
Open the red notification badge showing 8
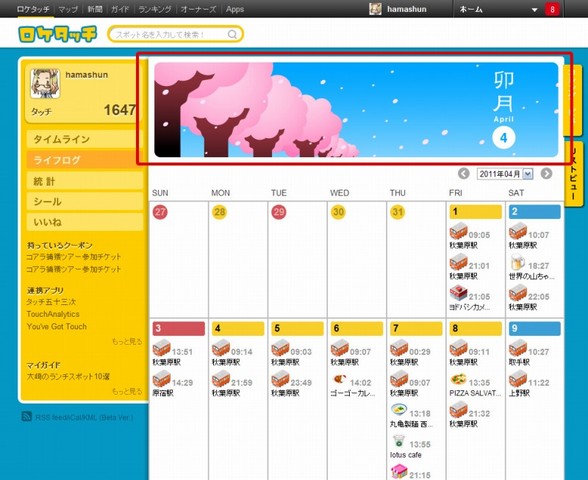552,9
